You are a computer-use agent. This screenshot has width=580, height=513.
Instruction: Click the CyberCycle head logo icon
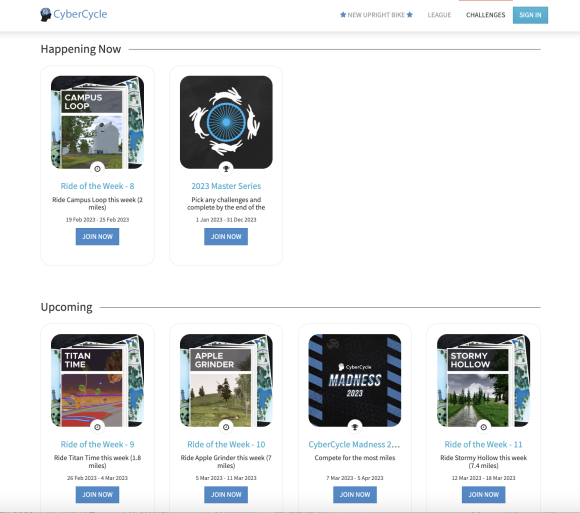coord(45,15)
